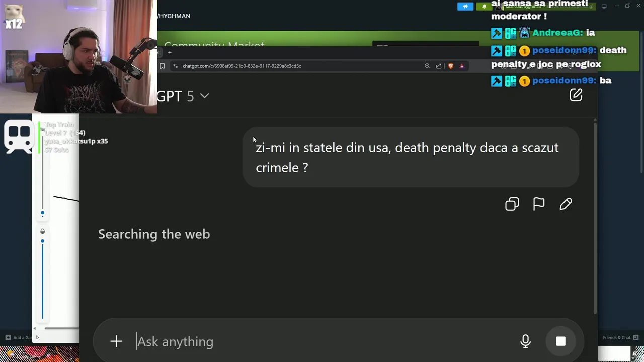This screenshot has height=362, width=644.
Task: Click the droplet opacity icon above lower slider
Action: pos(42,231)
